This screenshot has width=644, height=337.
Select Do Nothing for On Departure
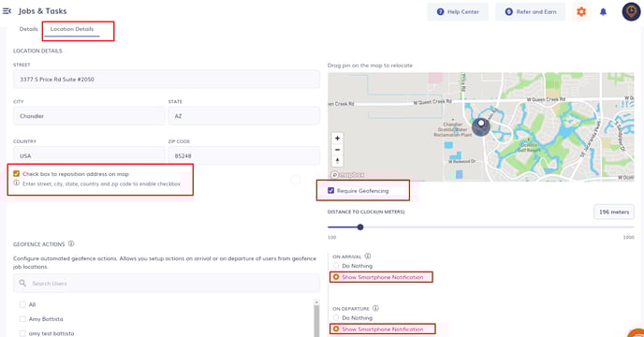[x=336, y=317]
